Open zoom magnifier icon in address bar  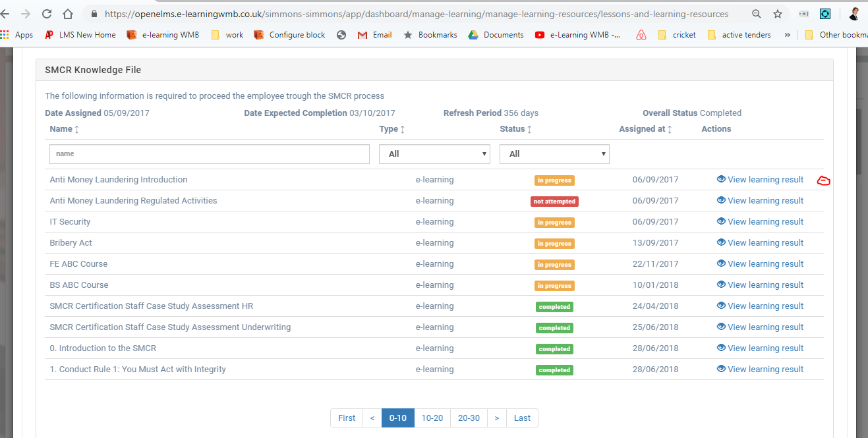click(757, 14)
